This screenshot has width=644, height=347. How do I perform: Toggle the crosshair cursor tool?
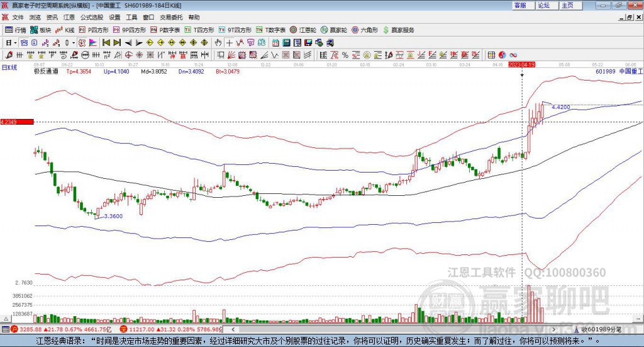click(230, 42)
